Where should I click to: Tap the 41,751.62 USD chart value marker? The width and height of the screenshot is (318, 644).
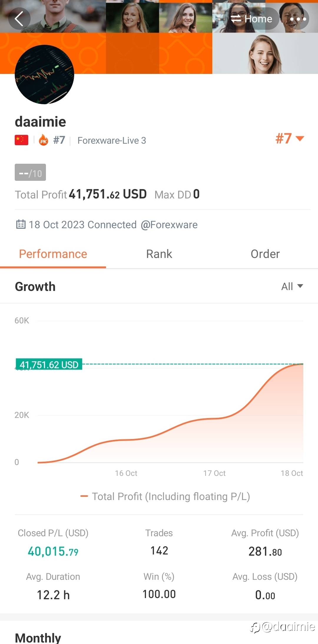[49, 365]
